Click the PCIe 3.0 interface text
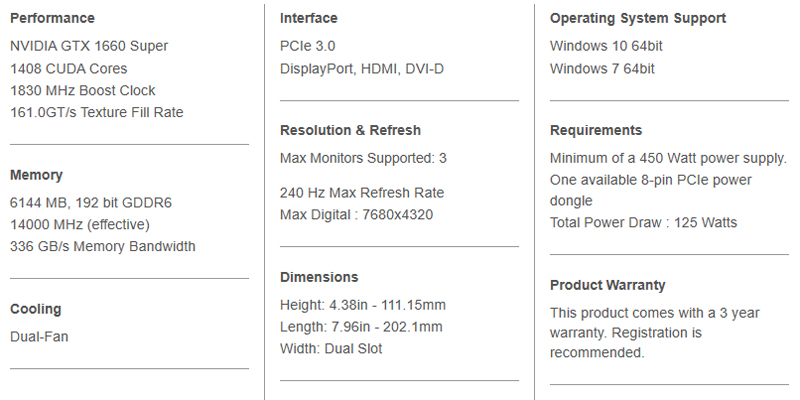Screen dimensions: 800x400 (x=308, y=46)
